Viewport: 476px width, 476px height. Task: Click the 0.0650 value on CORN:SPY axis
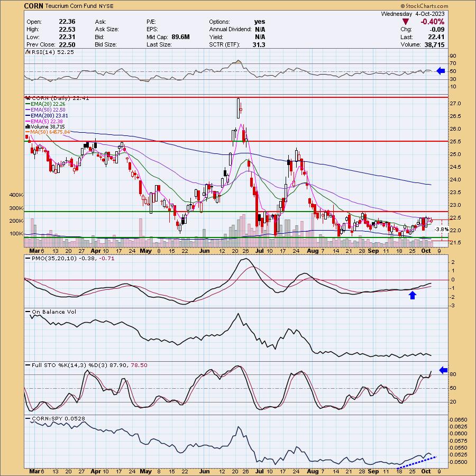pyautogui.click(x=459, y=420)
